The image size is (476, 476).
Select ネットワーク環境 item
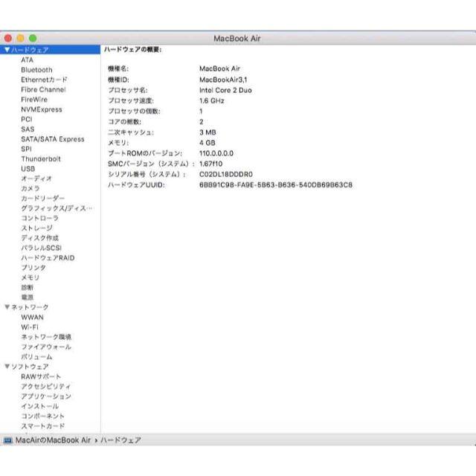[x=46, y=337]
